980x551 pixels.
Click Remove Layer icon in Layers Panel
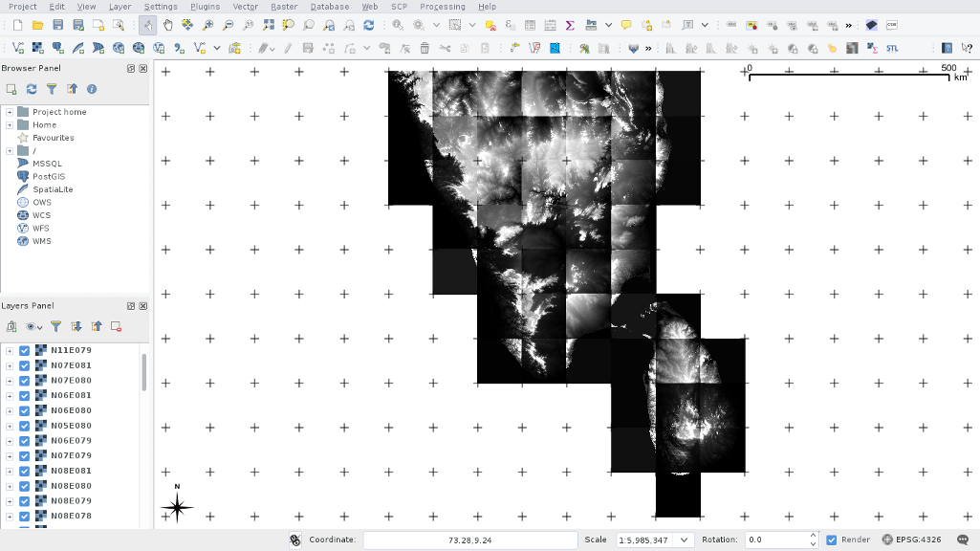click(116, 326)
